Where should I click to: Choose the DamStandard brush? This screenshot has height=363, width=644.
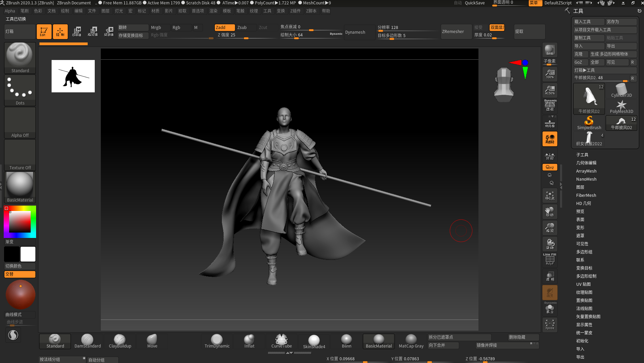(87, 341)
